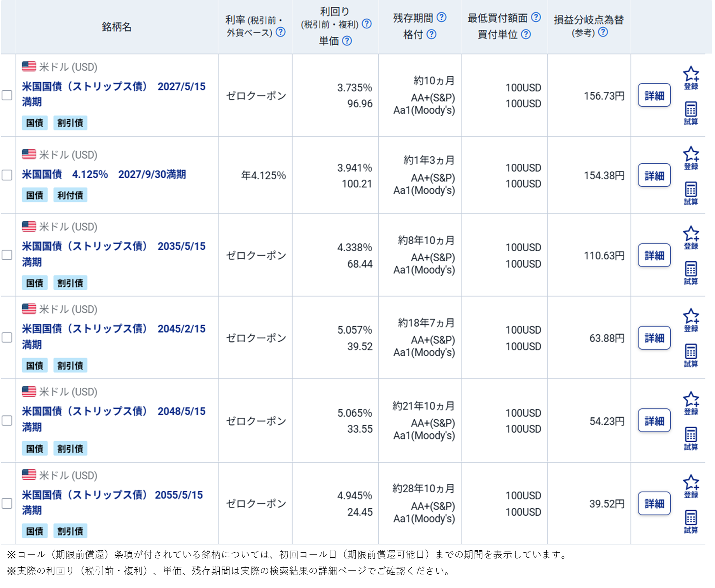Select coupon rate text 年4.125%

[264, 176]
